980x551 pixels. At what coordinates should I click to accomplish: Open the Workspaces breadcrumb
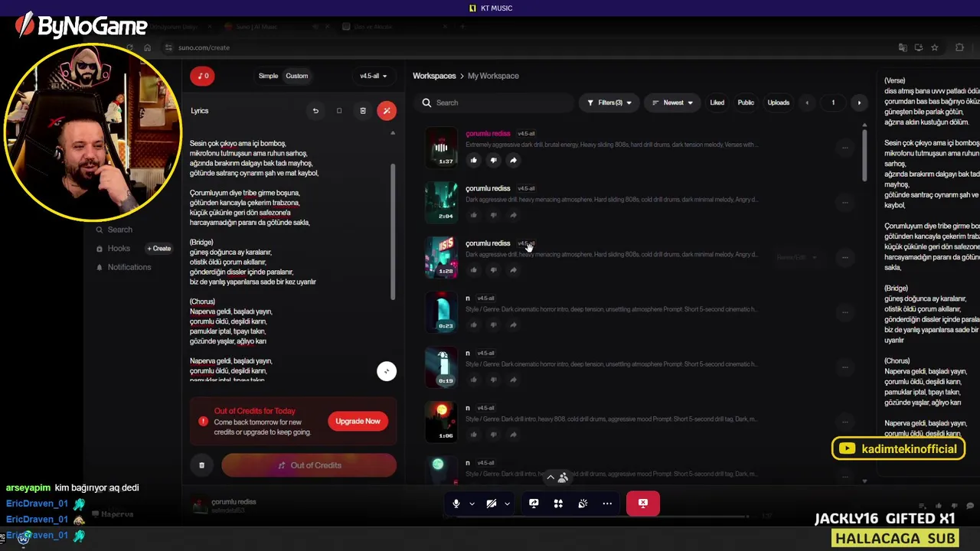click(434, 76)
